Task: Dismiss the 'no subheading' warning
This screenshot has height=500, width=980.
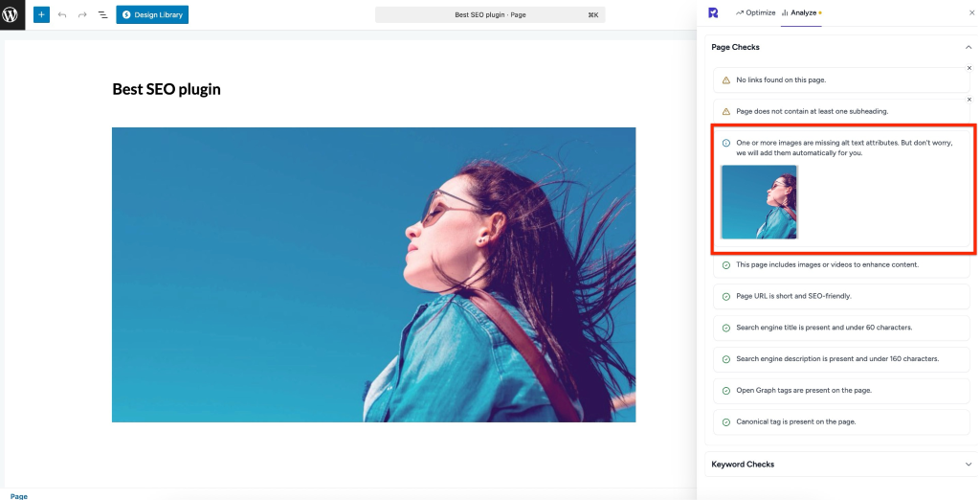Action: [969, 99]
